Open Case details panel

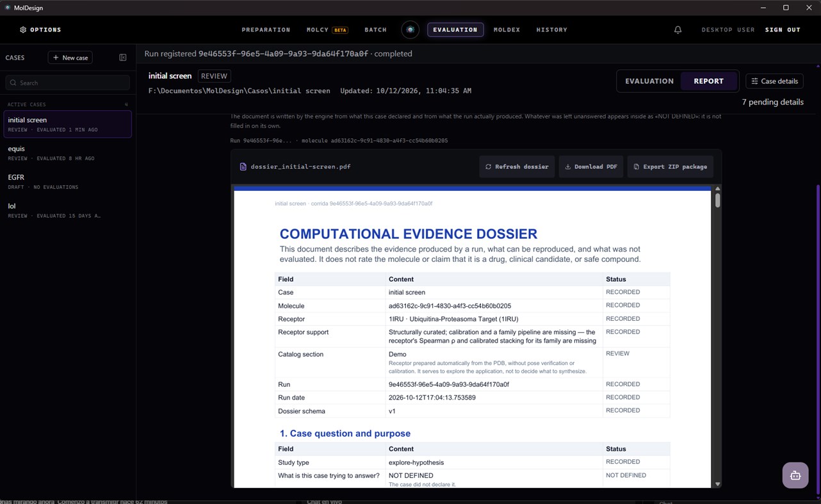tap(775, 81)
